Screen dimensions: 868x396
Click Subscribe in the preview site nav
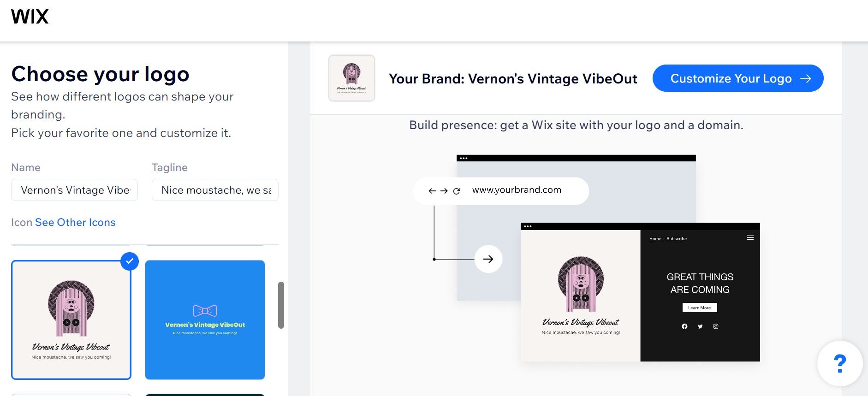click(677, 239)
